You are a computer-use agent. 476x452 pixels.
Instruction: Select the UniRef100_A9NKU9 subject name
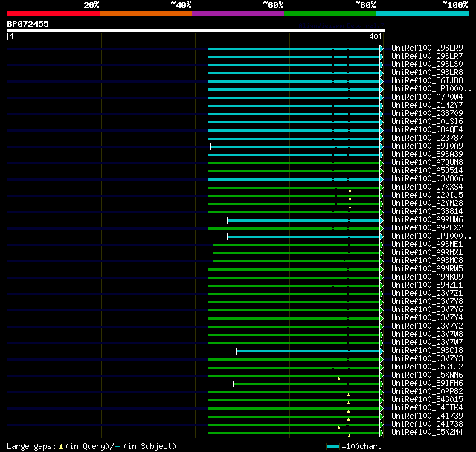(x=427, y=277)
